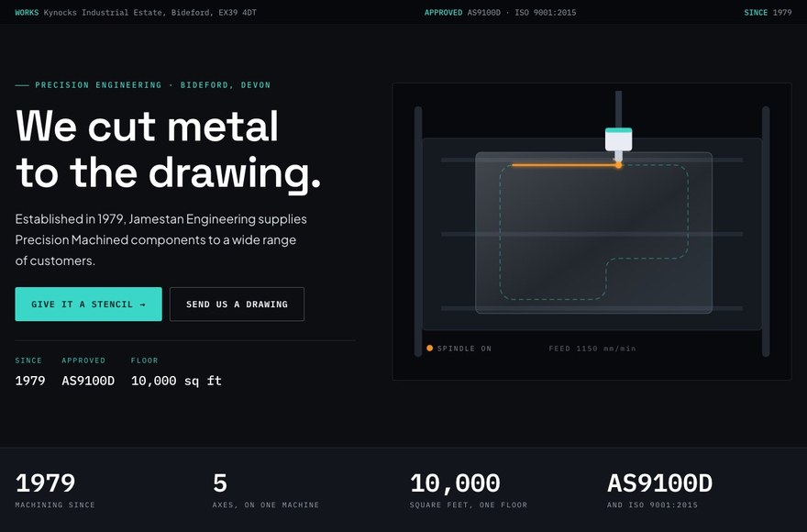Click the 'AS9100D' value under Approved
The height and width of the screenshot is (532, 807).
coord(88,381)
